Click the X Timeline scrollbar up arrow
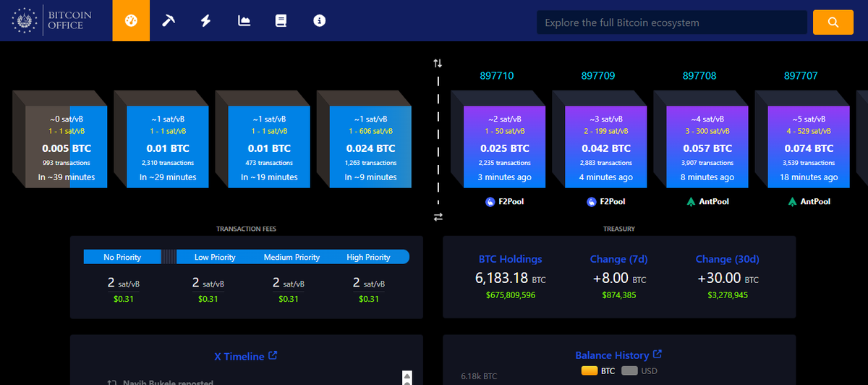This screenshot has width=868, height=385. [407, 377]
